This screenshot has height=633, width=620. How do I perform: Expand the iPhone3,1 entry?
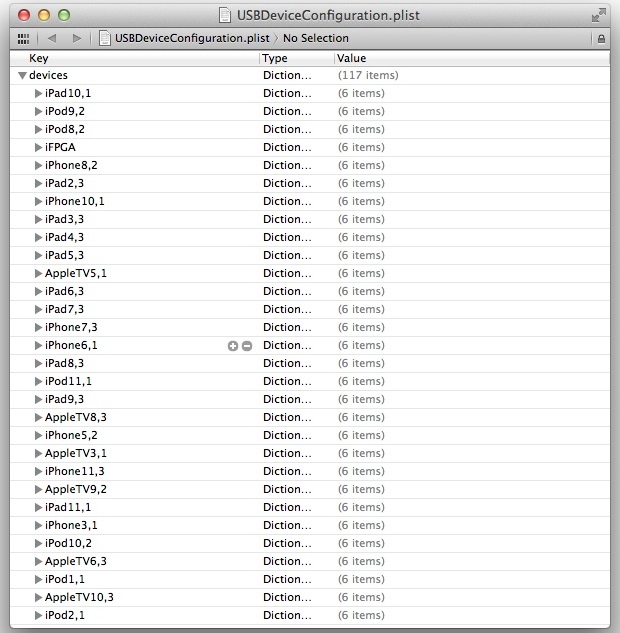[38, 525]
